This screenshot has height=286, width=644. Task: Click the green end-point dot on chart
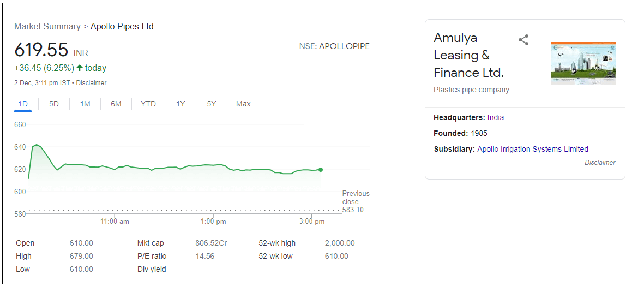click(x=320, y=170)
